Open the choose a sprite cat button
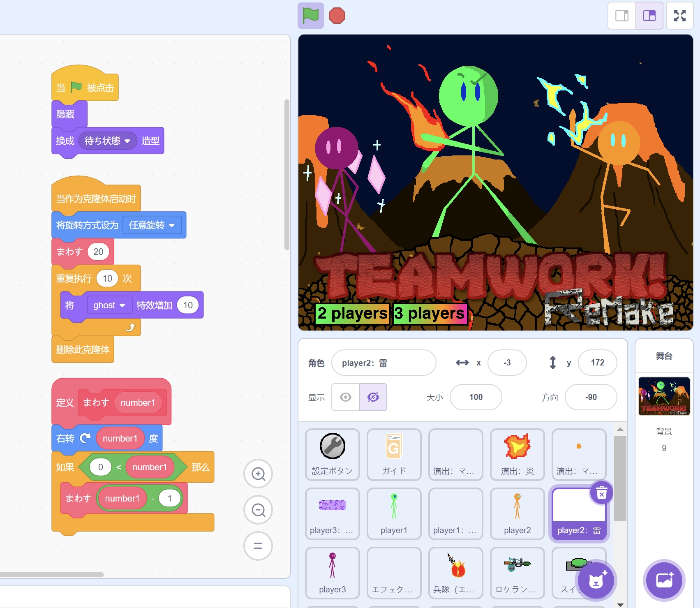The width and height of the screenshot is (700, 608). click(596, 580)
